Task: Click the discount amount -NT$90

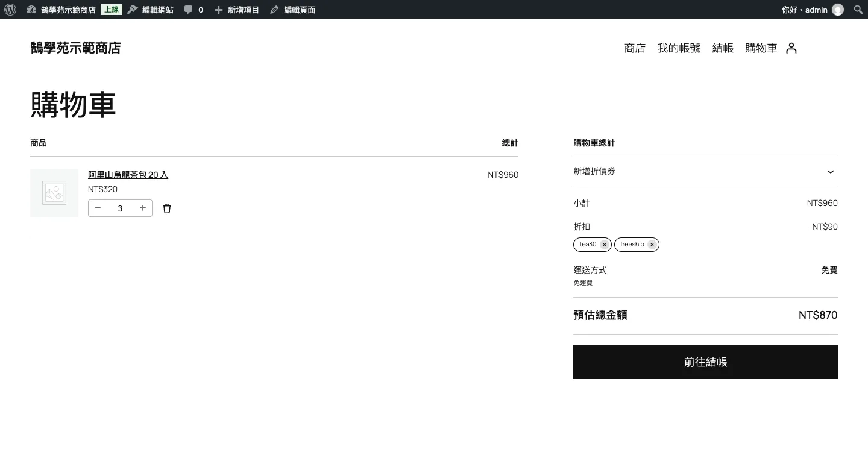Action: pyautogui.click(x=823, y=227)
